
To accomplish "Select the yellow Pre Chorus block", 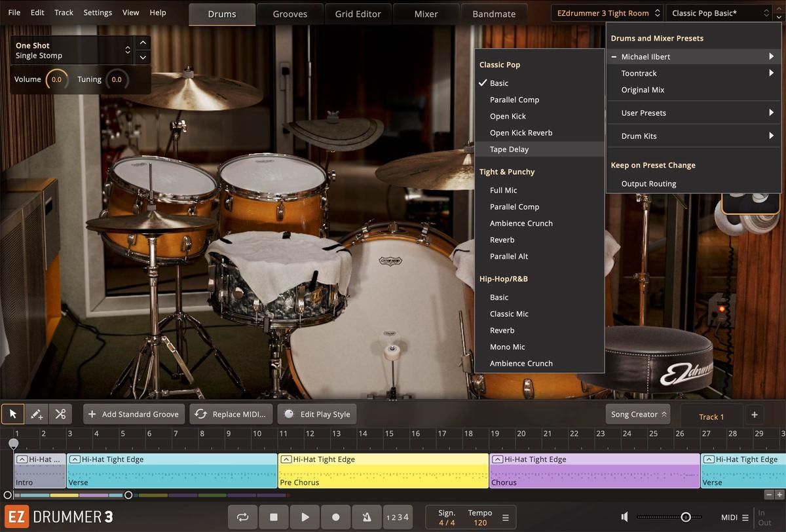I will [383, 471].
